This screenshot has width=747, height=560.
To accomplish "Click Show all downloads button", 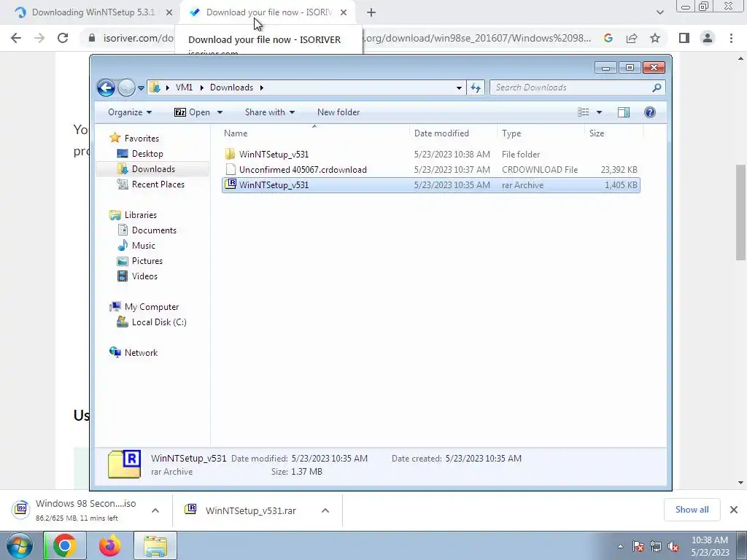I will pyautogui.click(x=692, y=510).
